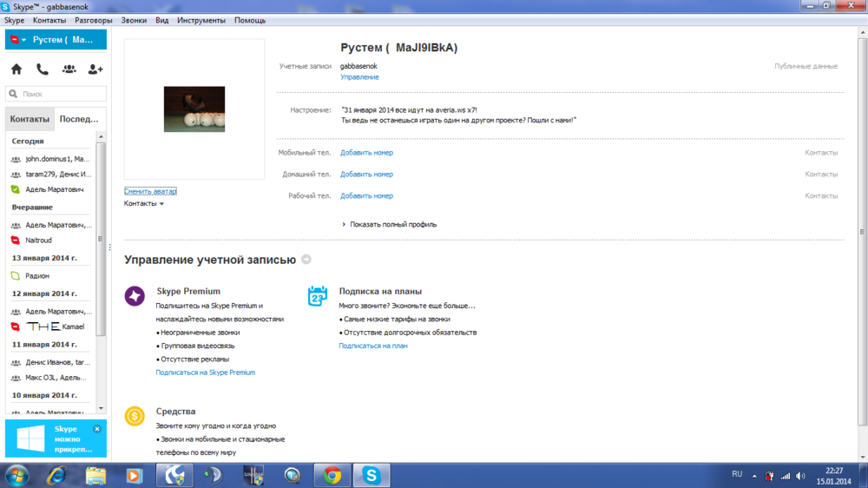Click the Skype Premium purple star icon
Viewport: 868px width, 488px height.
pos(135,296)
